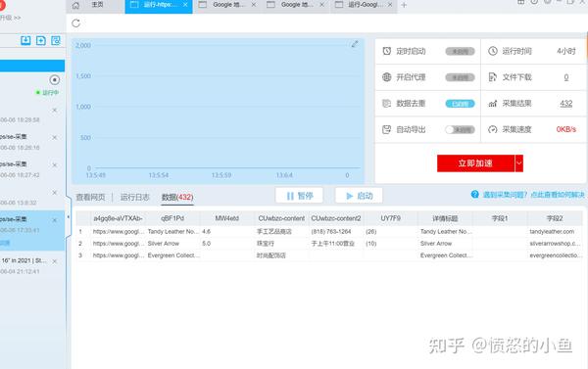
Task: Toggle the 自动导出 auto export switch
Action: click(x=461, y=129)
